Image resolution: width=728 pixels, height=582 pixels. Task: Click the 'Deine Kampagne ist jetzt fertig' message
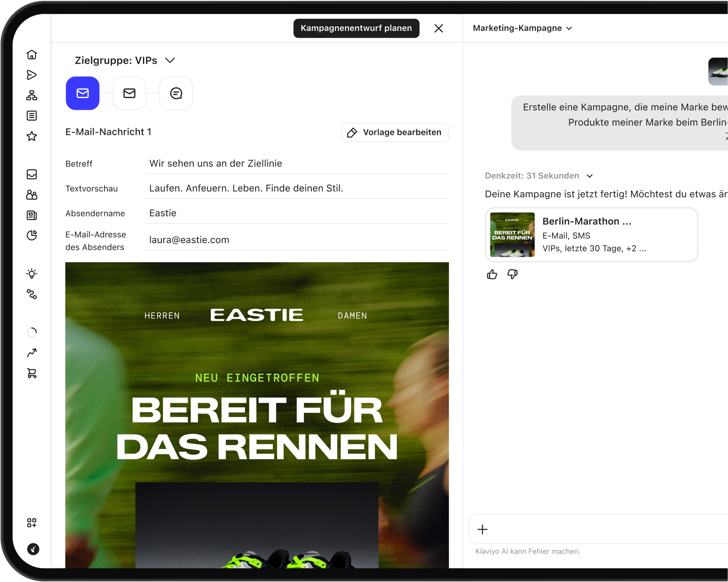(x=606, y=194)
